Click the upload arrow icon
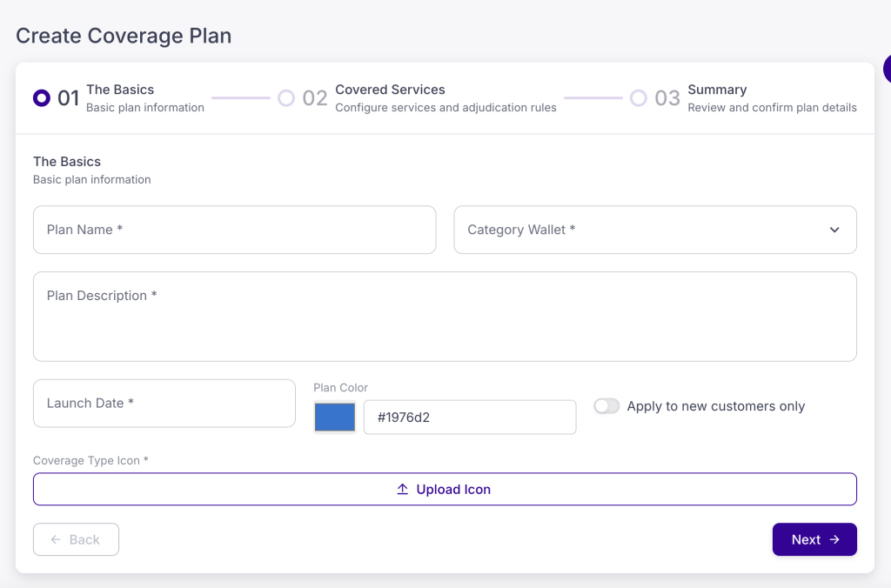Image resolution: width=891 pixels, height=588 pixels. coord(403,490)
